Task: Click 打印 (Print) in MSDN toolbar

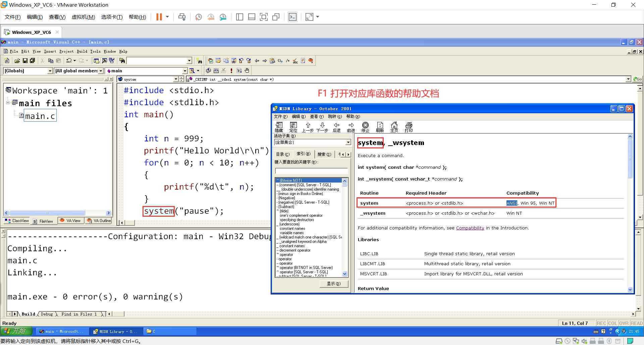Action: [409, 127]
